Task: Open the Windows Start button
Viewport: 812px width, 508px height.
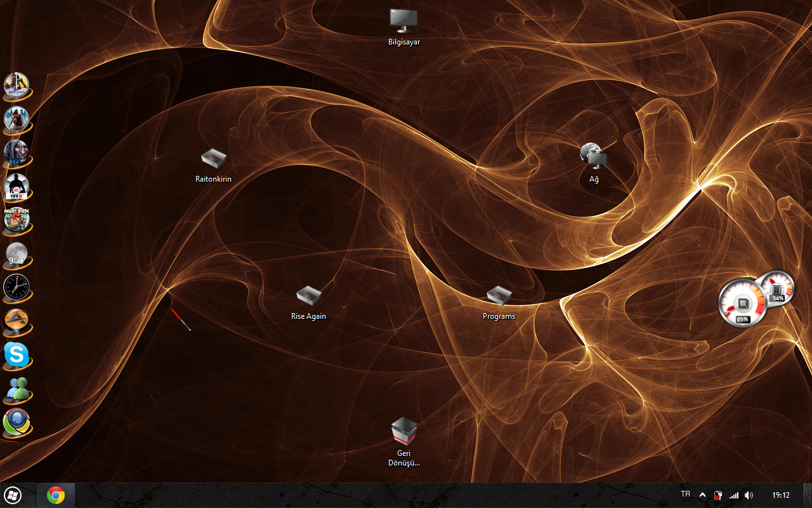Action: [13, 495]
